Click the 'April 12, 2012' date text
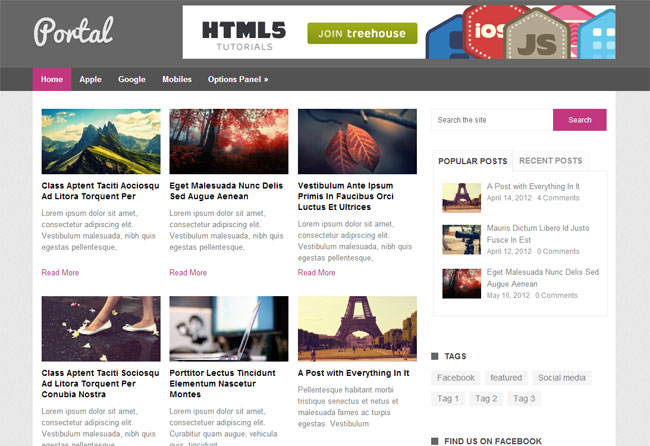The height and width of the screenshot is (446, 650). [509, 252]
